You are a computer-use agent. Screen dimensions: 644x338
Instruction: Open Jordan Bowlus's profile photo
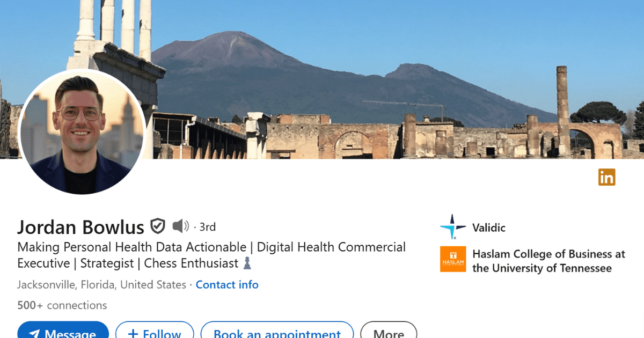pos(82,132)
